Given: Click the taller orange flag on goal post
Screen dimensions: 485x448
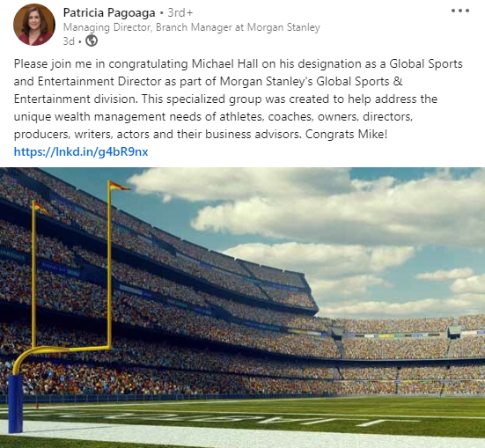Looking at the screenshot, I should (x=119, y=186).
